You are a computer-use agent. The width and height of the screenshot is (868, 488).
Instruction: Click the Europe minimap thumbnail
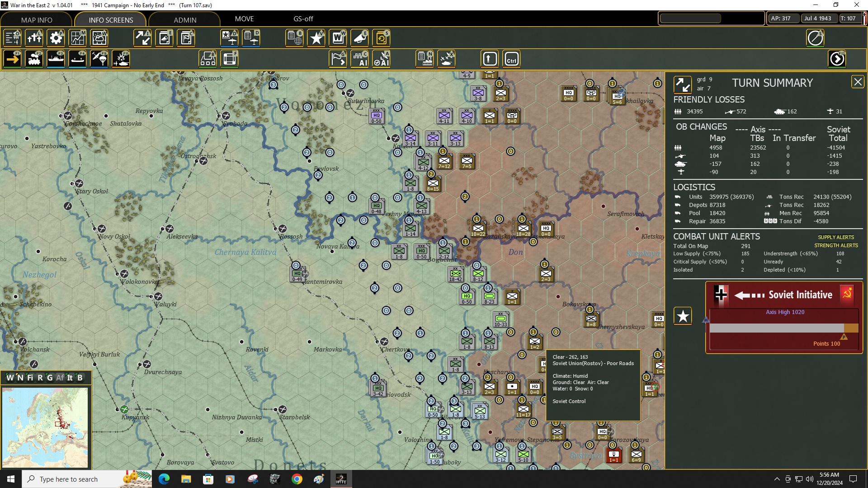[x=45, y=427]
